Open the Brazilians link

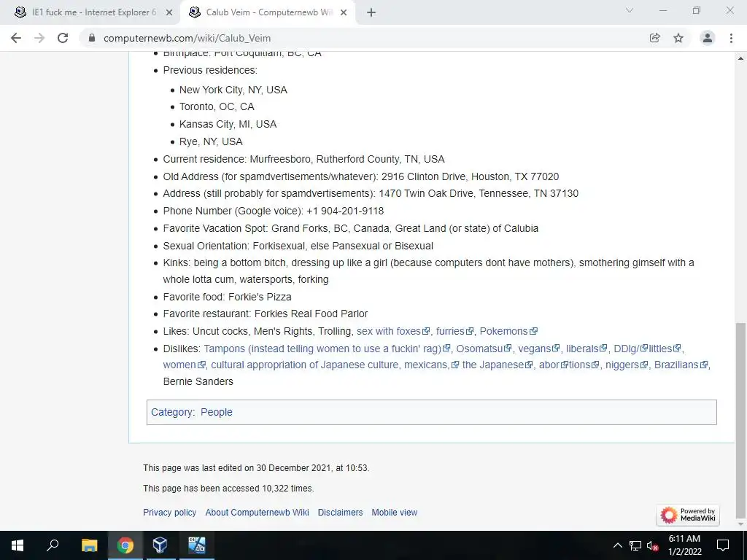tap(681, 365)
